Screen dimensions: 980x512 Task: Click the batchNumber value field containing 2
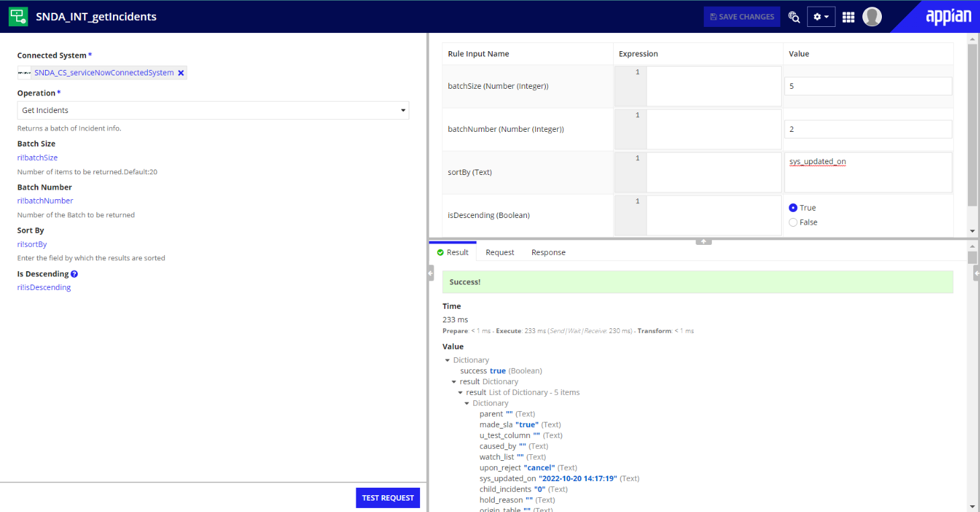point(868,129)
